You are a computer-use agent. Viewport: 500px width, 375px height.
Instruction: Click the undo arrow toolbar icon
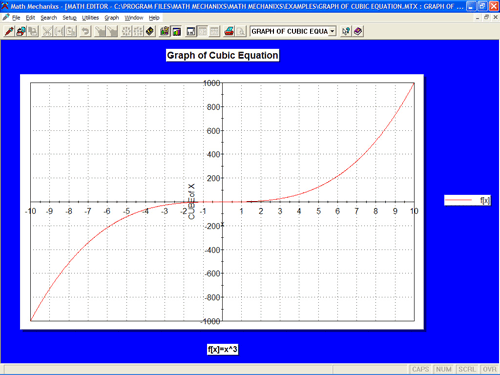click(x=86, y=31)
